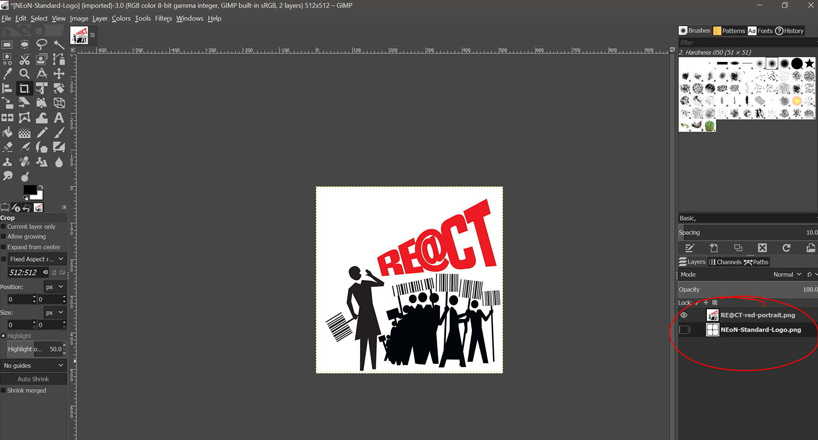Open the No guides dropdown
The height and width of the screenshot is (440, 818).
[33, 365]
